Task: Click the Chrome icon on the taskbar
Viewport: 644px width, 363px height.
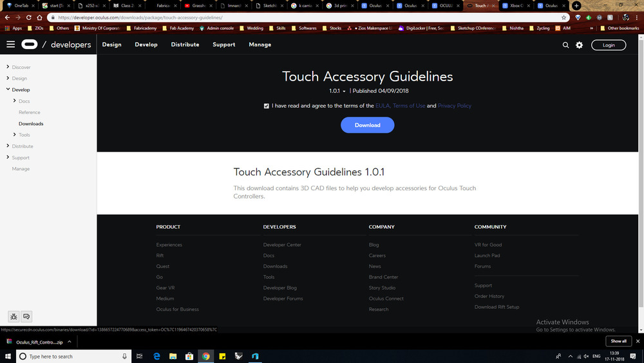Action: 206,357
